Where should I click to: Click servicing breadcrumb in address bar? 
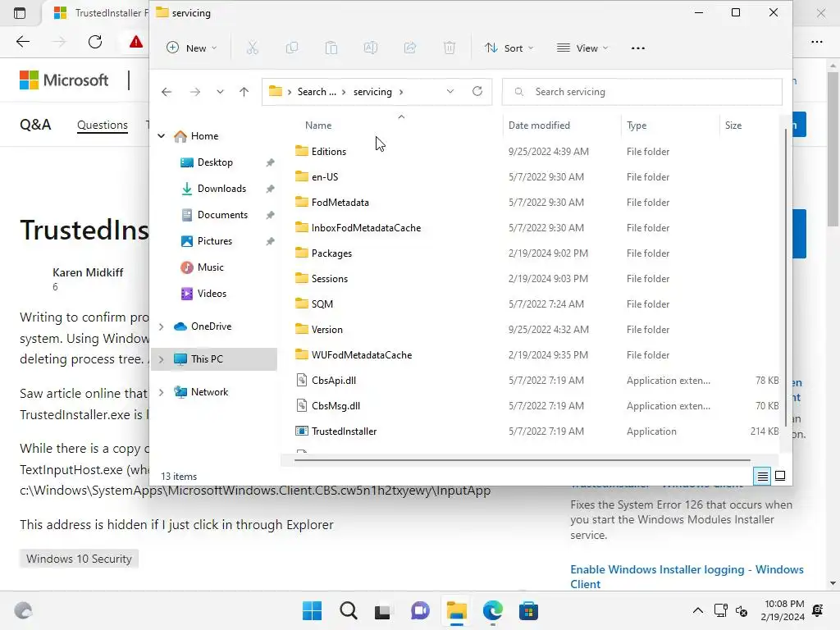[372, 92]
